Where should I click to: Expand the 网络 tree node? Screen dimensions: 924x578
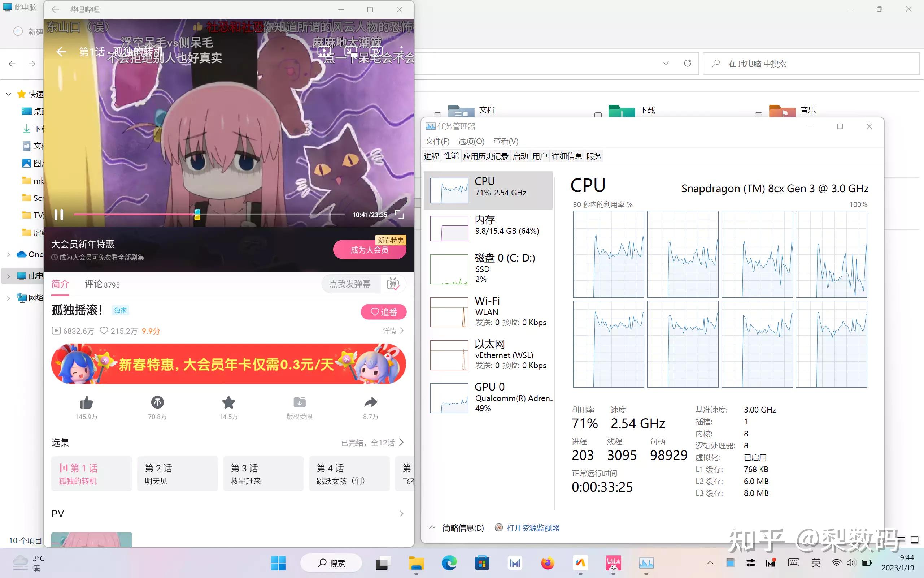(8, 298)
